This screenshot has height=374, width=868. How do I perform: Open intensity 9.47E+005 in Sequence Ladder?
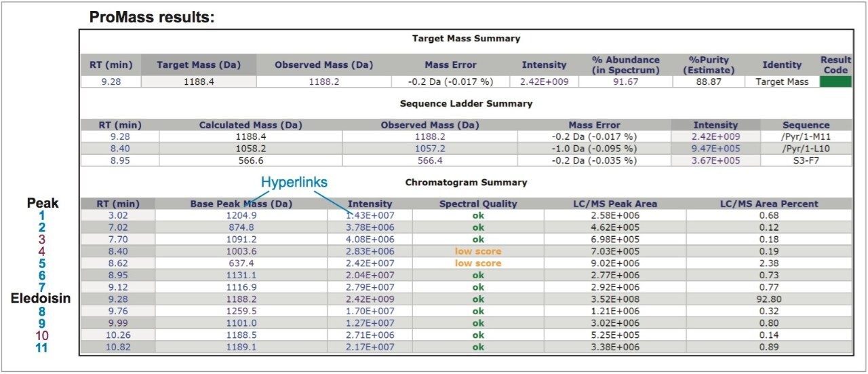715,149
